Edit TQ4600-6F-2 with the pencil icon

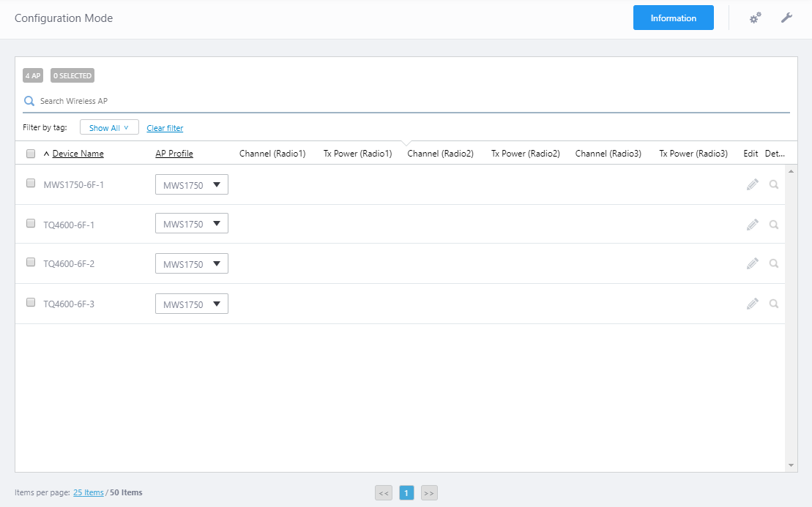coord(753,263)
